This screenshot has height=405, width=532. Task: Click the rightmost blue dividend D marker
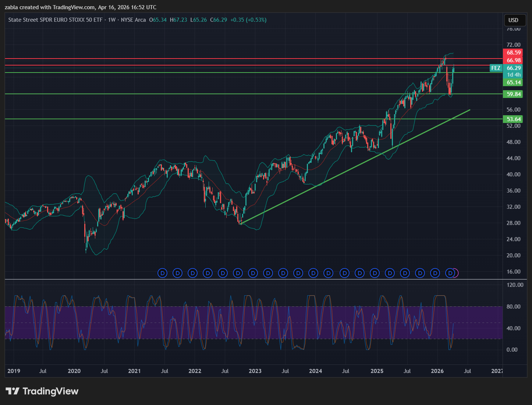450,273
